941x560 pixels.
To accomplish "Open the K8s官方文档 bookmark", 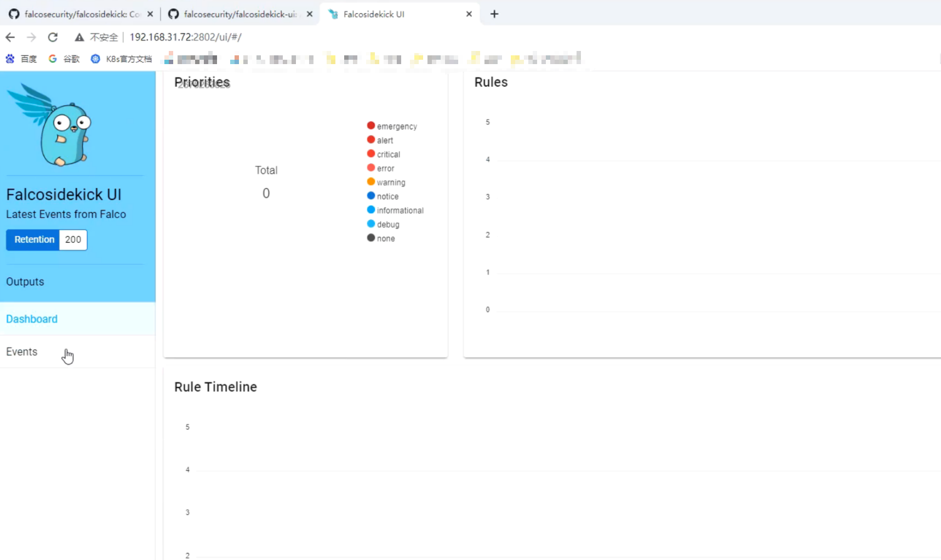I will 121,59.
